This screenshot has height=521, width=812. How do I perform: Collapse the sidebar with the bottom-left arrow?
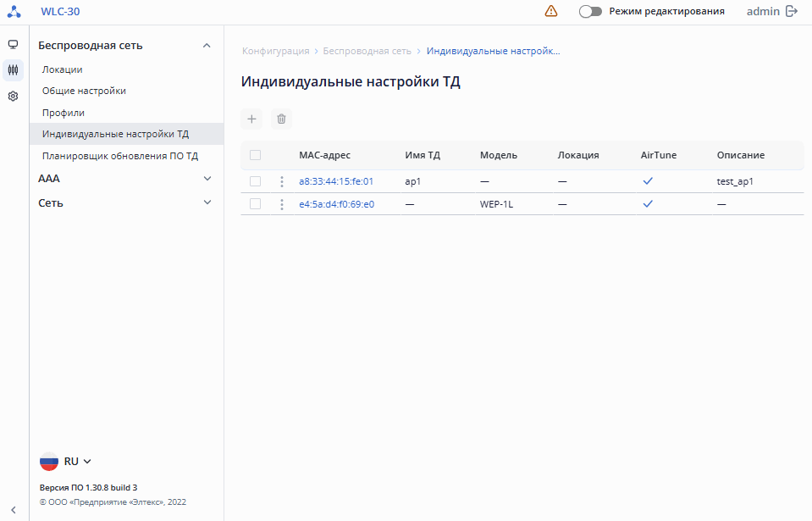click(x=13, y=509)
